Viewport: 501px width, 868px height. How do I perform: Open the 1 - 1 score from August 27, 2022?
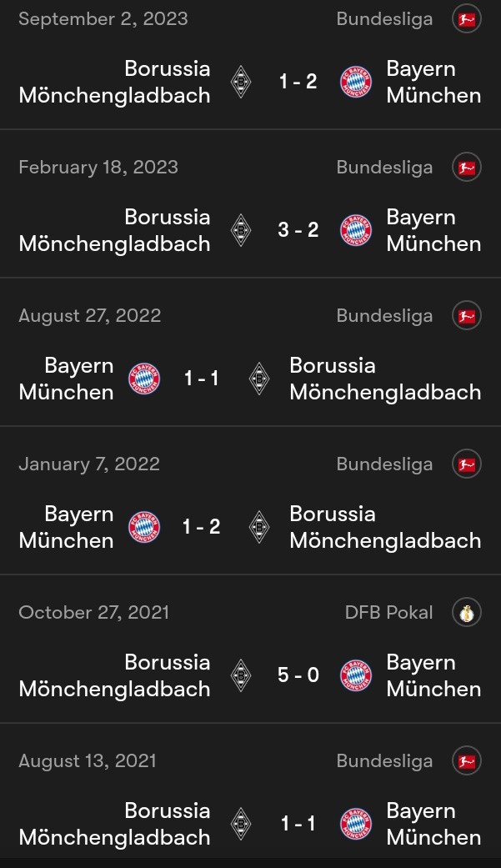(x=202, y=379)
